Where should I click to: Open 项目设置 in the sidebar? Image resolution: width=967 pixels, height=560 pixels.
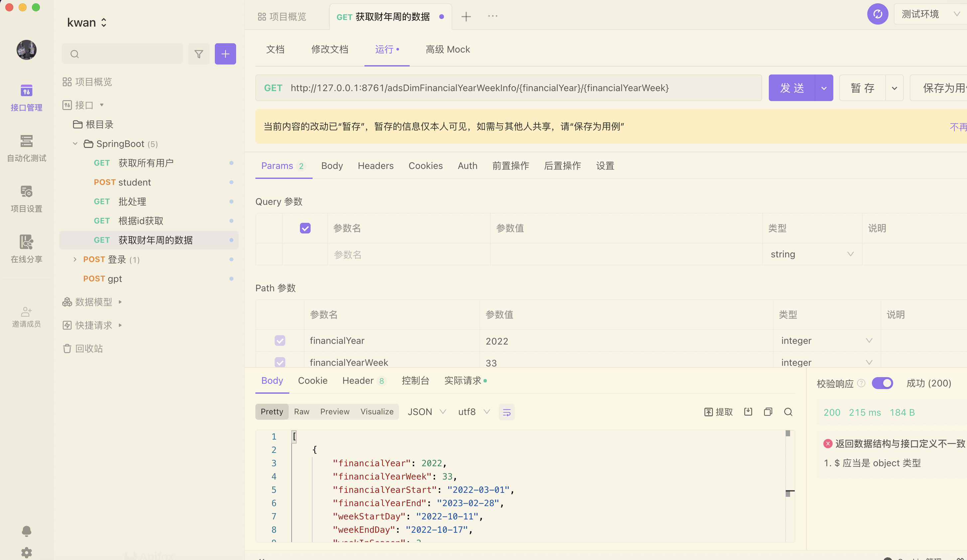pyautogui.click(x=26, y=199)
